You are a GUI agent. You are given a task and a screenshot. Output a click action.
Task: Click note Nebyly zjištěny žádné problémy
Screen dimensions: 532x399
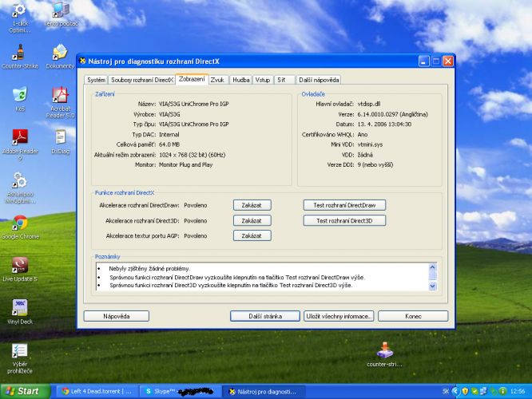tap(149, 269)
